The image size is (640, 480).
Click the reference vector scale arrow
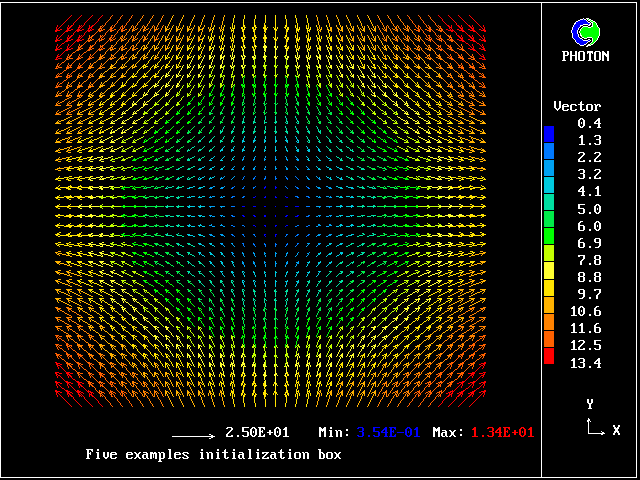(x=193, y=436)
